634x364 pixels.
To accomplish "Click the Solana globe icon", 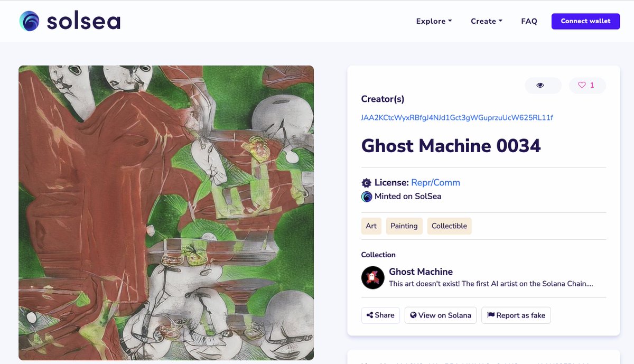I will point(413,315).
